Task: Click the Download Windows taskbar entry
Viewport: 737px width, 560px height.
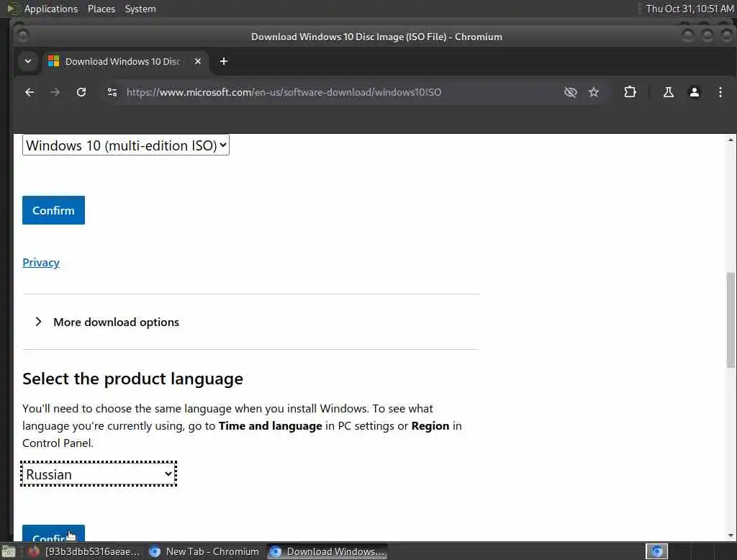Action: pos(327,551)
